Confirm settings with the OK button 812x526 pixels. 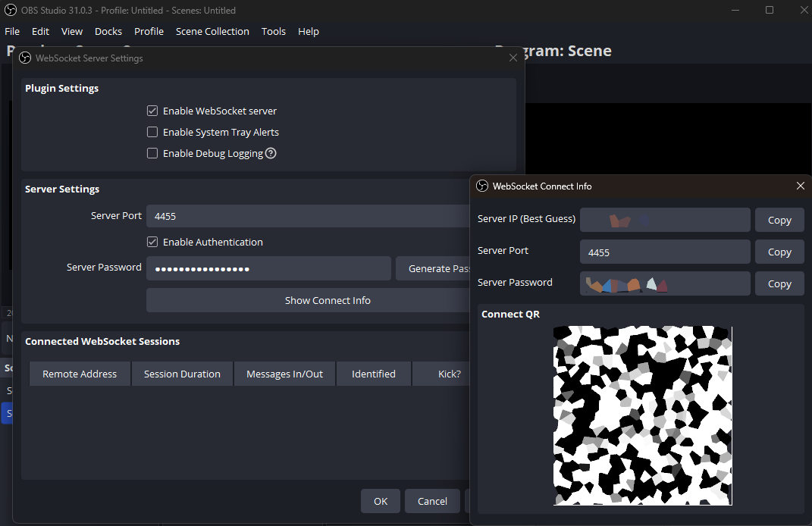point(381,501)
